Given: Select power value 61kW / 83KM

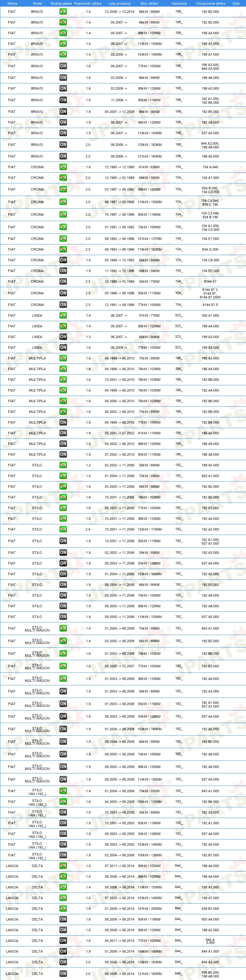Looking at the screenshot, I should pyautogui.click(x=149, y=167).
